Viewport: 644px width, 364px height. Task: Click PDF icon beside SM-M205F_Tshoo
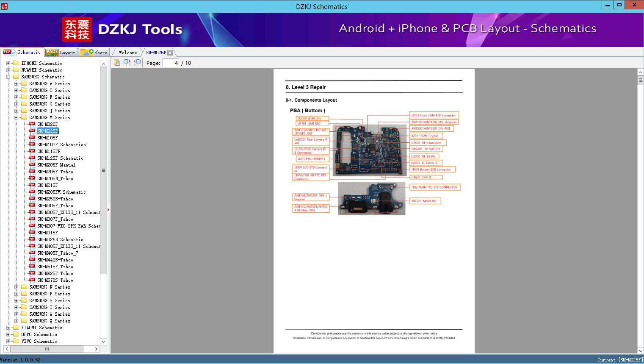tap(32, 171)
